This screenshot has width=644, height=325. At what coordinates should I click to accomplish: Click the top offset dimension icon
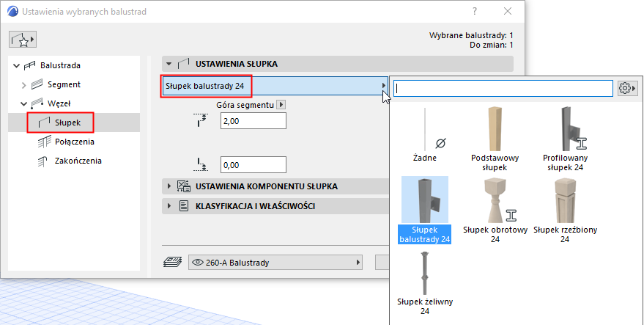coord(201,120)
